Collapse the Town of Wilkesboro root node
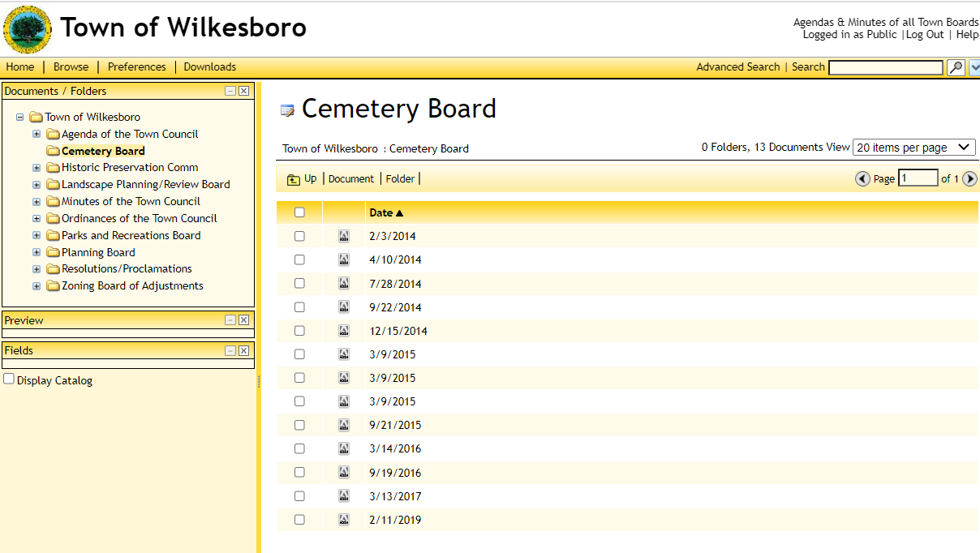Image resolution: width=980 pixels, height=553 pixels. click(x=20, y=117)
